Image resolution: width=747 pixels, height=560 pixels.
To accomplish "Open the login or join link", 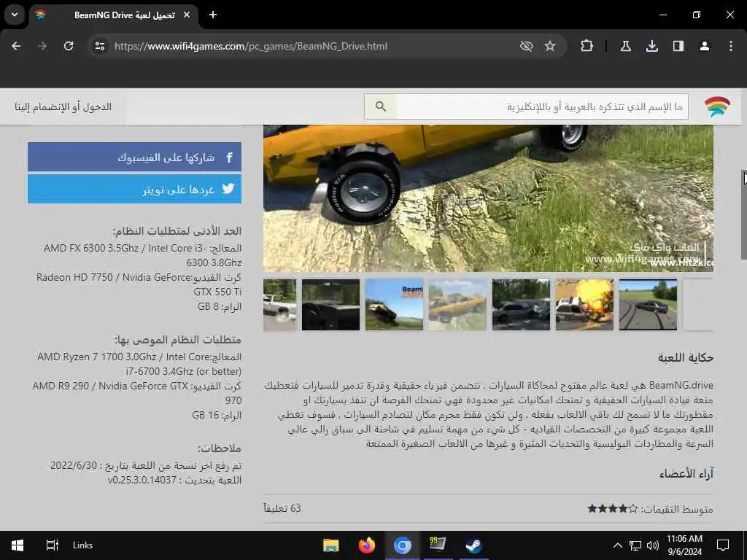I will [63, 106].
